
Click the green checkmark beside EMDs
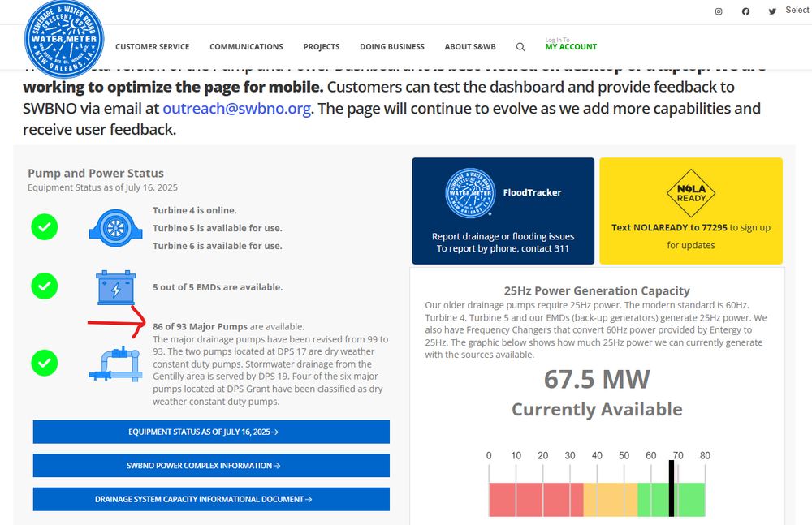click(x=45, y=286)
